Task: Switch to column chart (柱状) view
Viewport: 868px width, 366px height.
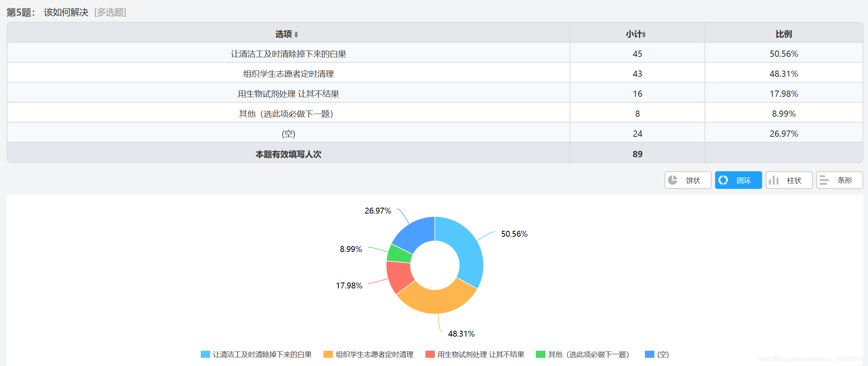Action: [x=789, y=180]
